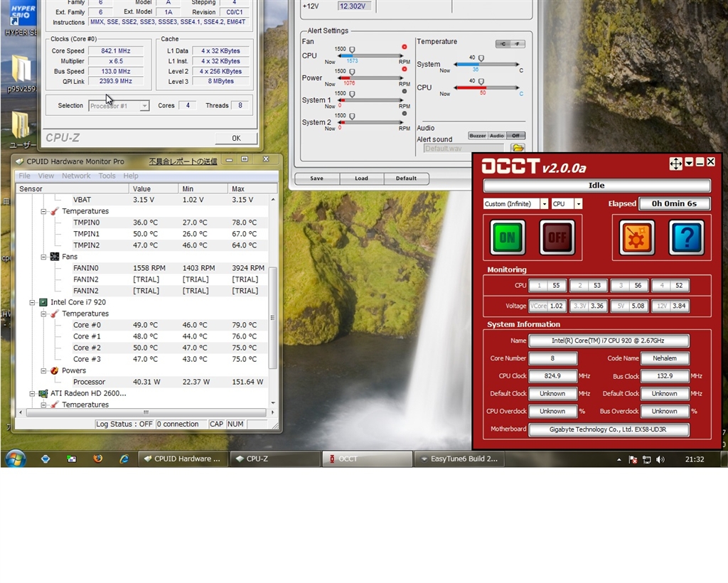Viewport: 728px width, 583px height.
Task: Open OCCT settings with the orange gear icon
Action: (x=636, y=237)
